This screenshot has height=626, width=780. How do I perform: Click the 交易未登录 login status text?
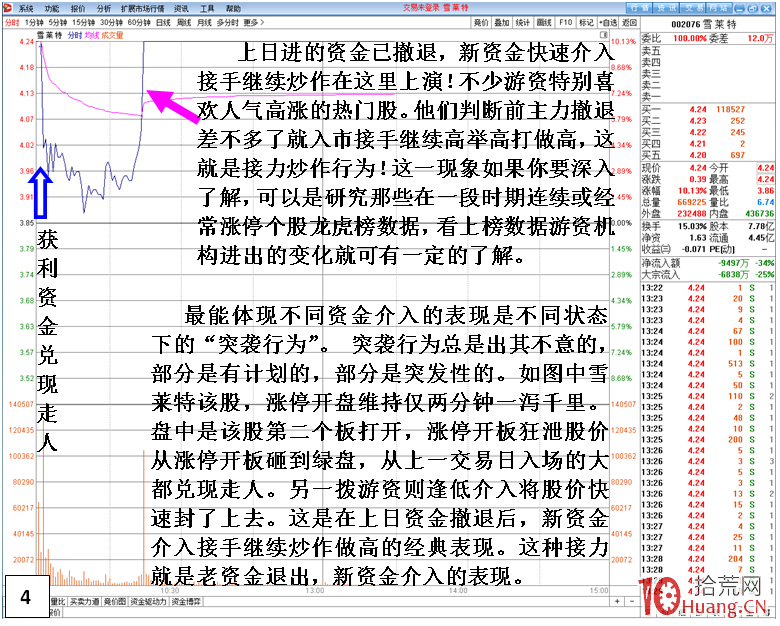[x=421, y=8]
